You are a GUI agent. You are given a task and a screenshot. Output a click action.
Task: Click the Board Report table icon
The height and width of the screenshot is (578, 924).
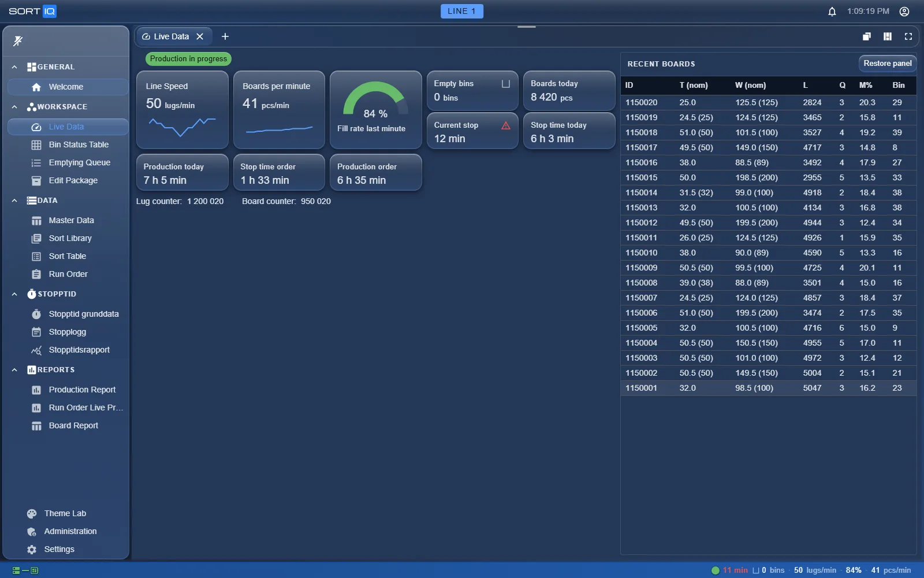click(36, 425)
